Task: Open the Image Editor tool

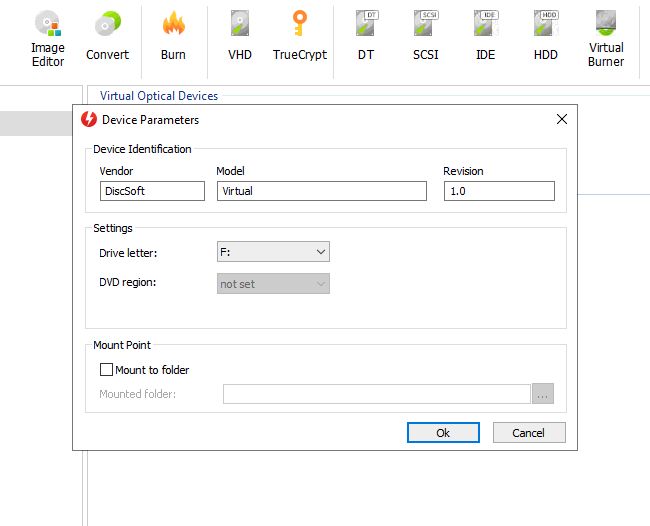Action: 48,39
